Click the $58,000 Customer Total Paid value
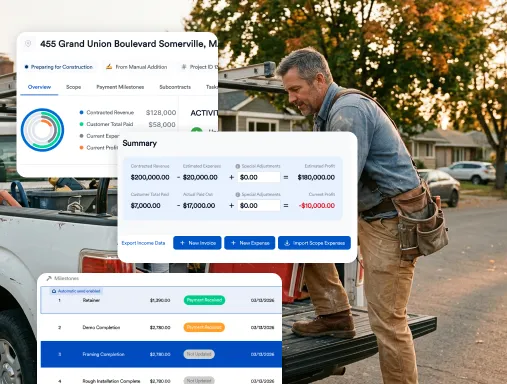507x384 pixels. coord(162,125)
